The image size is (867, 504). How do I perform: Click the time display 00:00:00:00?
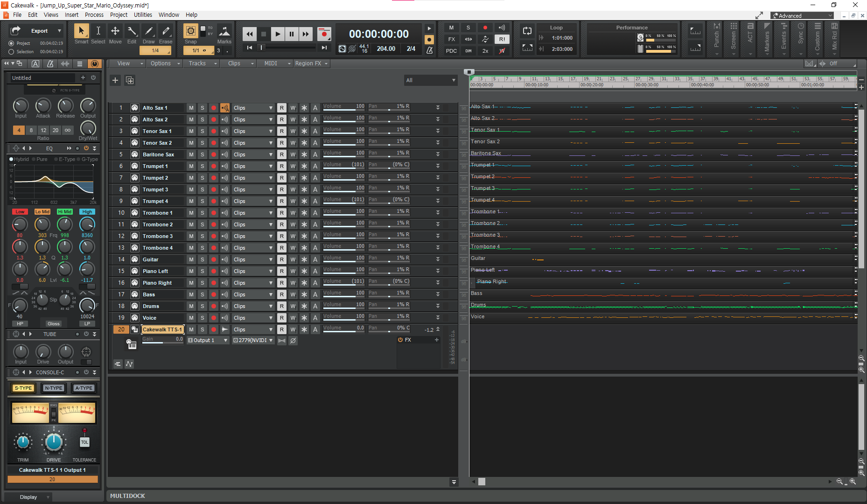point(379,34)
